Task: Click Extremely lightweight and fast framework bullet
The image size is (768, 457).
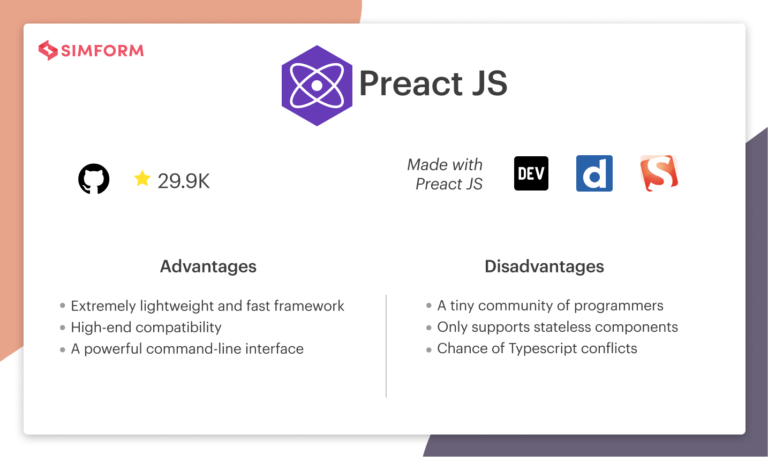Action: [207, 306]
